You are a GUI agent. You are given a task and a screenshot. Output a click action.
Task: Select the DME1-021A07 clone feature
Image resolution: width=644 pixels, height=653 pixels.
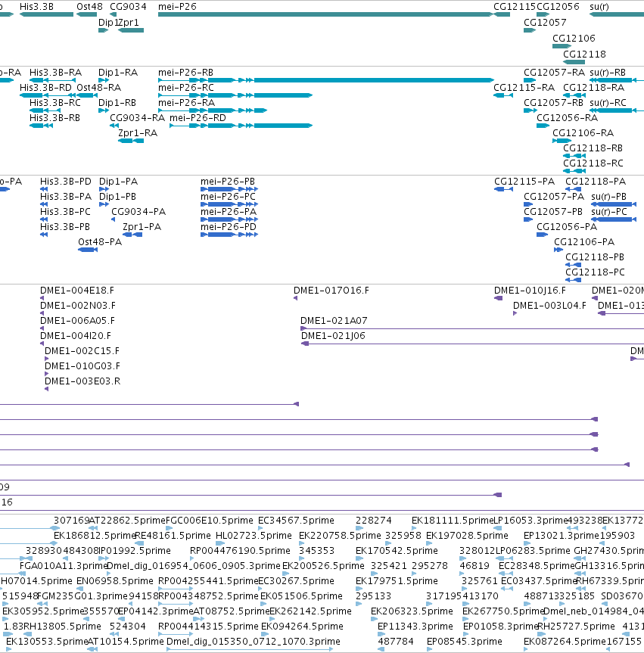(x=472, y=328)
